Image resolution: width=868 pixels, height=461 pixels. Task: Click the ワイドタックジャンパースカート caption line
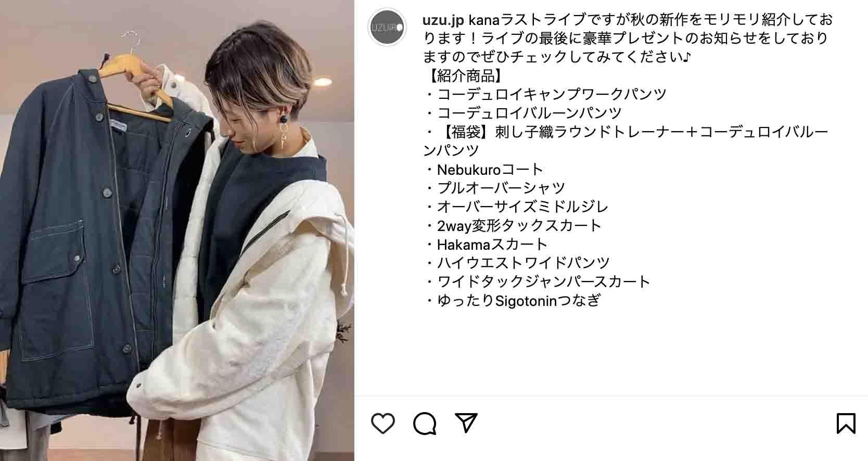538,282
